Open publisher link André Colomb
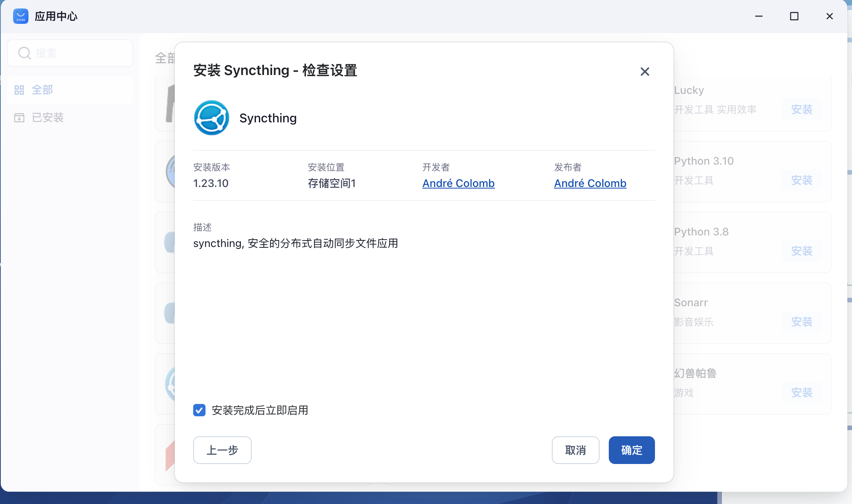852x504 pixels. click(590, 183)
